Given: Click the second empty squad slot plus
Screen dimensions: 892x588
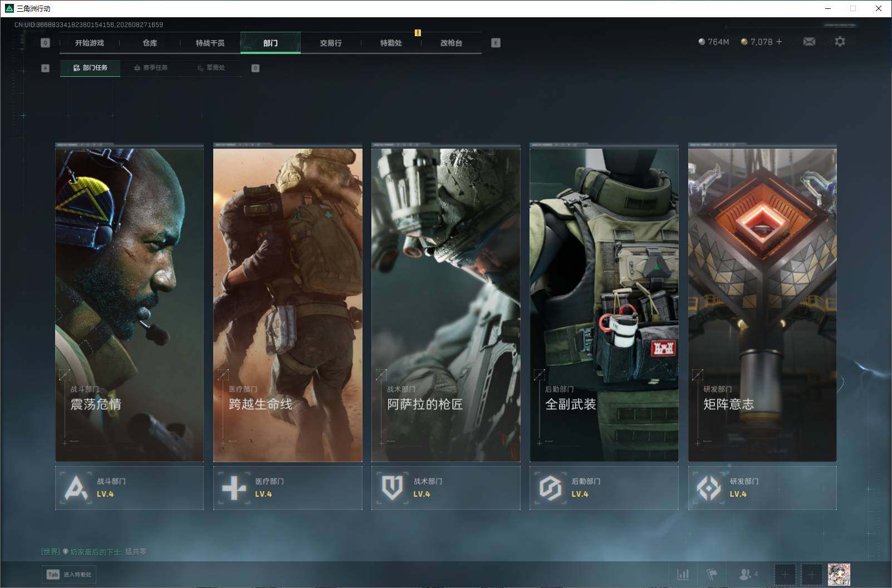Looking at the screenshot, I should 811,574.
